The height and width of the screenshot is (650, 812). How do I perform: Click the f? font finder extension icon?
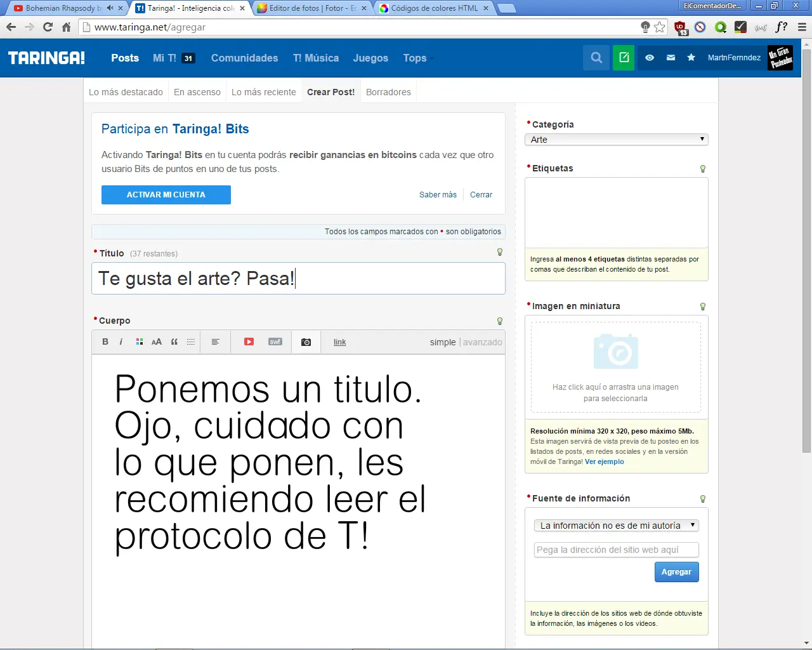(782, 27)
